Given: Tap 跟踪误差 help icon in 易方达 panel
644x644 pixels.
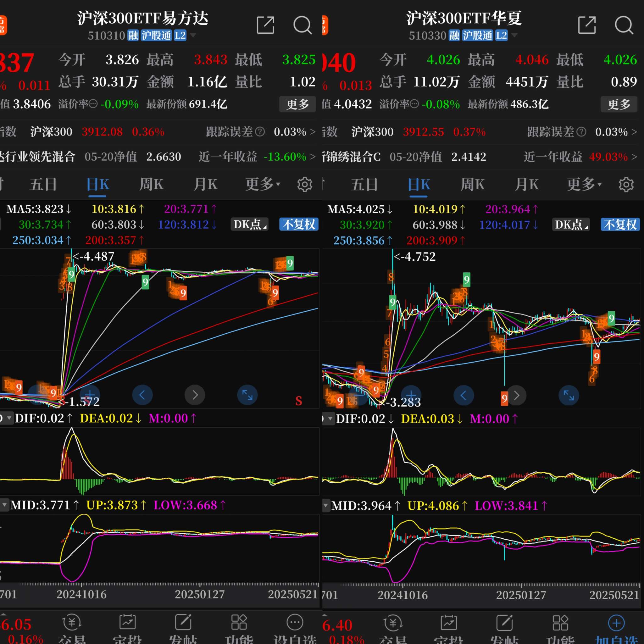Looking at the screenshot, I should tap(260, 132).
